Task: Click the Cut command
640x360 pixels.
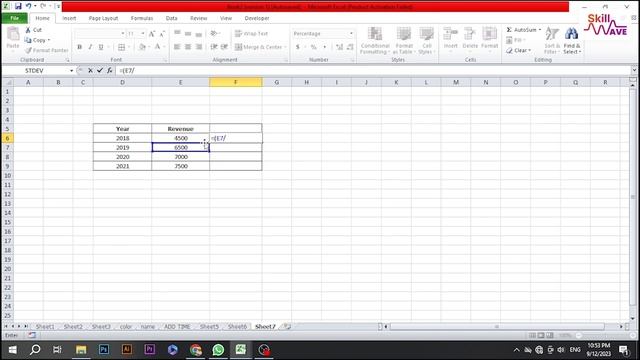Action: (x=33, y=30)
